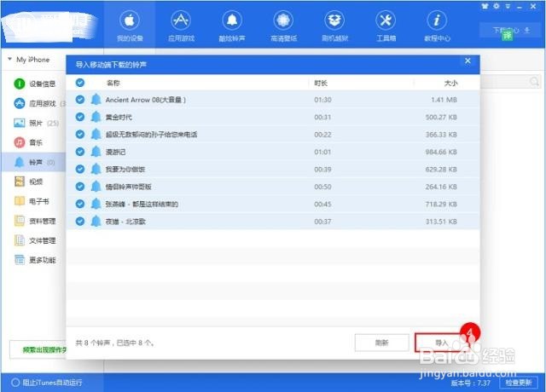
Task: Go to 高清壁纸 wallpapers tab
Action: coord(283,26)
